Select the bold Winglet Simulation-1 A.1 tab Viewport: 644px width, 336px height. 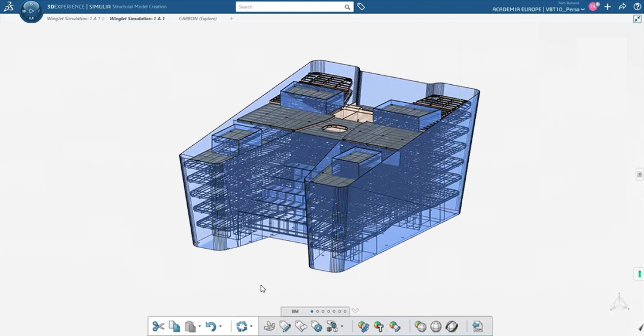coord(137,19)
